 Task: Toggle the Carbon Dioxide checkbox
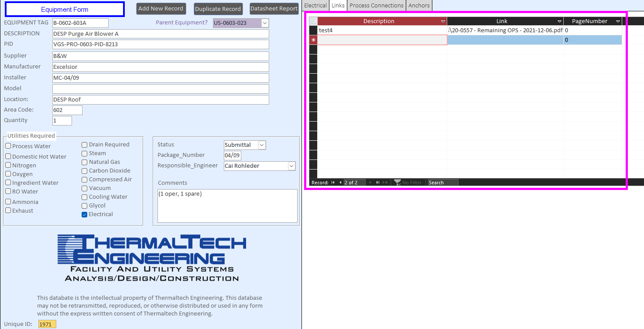pos(85,170)
